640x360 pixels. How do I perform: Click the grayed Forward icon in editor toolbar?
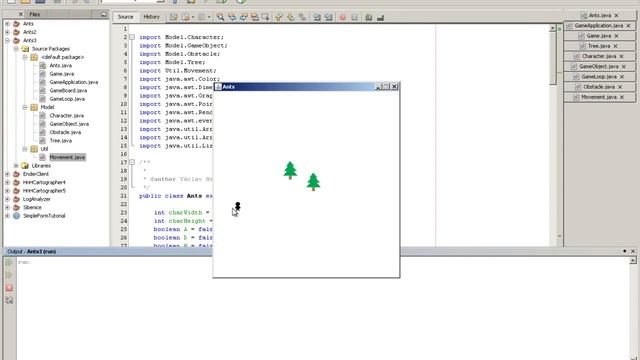pos(202,17)
